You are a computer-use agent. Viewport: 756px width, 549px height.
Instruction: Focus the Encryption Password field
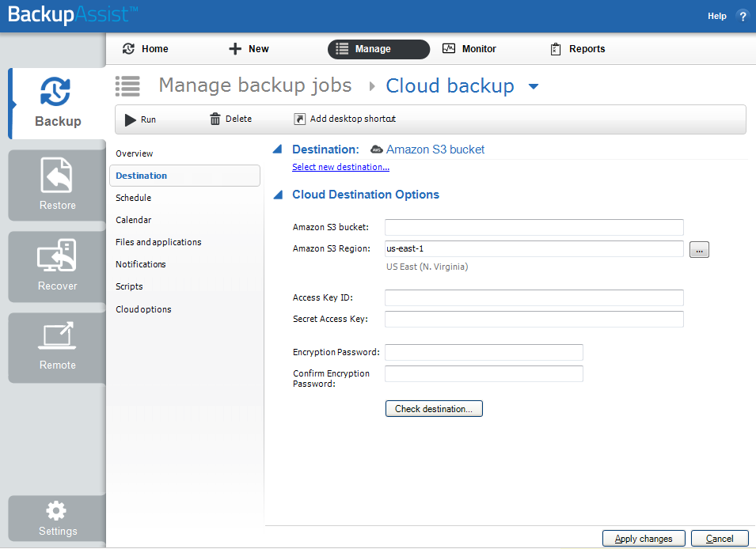click(x=484, y=352)
